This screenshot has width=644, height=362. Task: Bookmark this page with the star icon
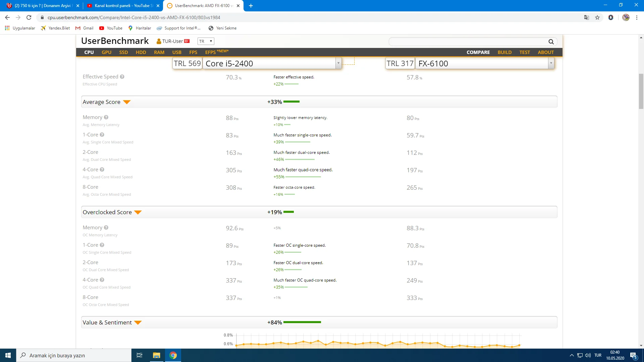(x=597, y=17)
